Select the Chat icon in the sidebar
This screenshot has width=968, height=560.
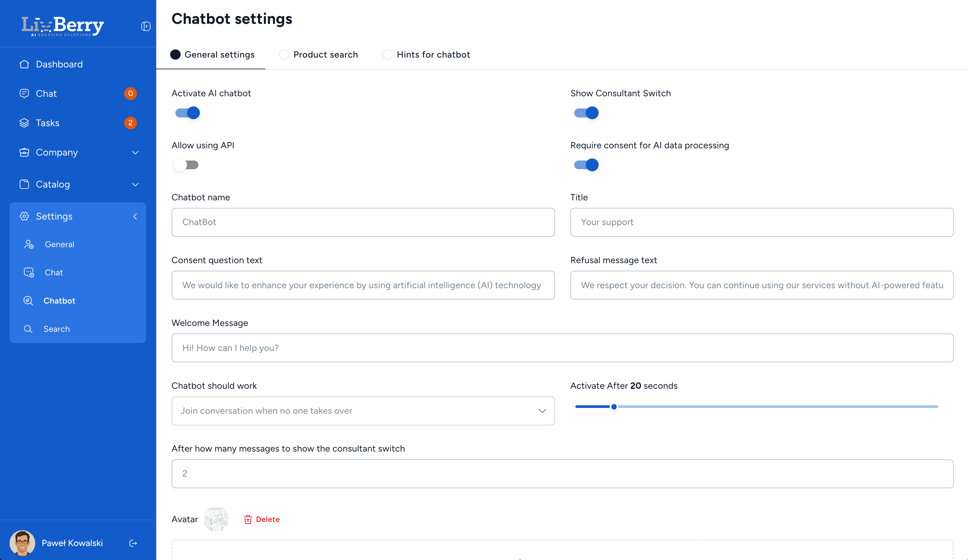tap(24, 93)
